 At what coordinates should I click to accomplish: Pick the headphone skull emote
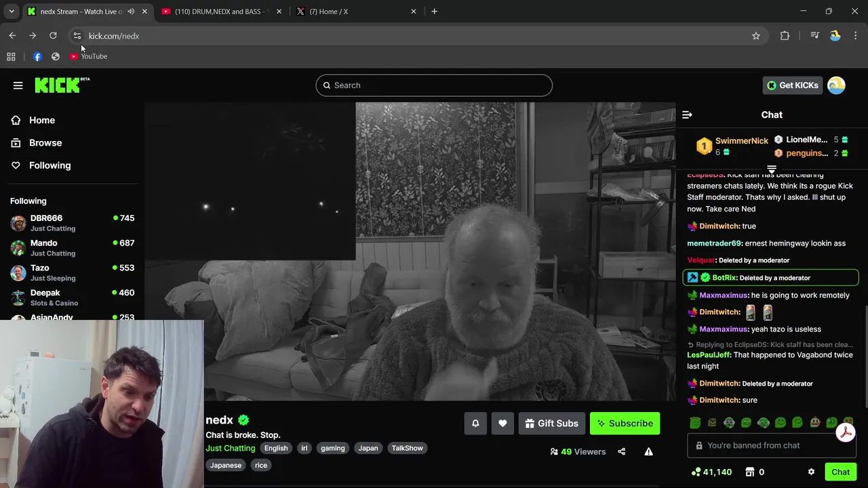tap(729, 423)
